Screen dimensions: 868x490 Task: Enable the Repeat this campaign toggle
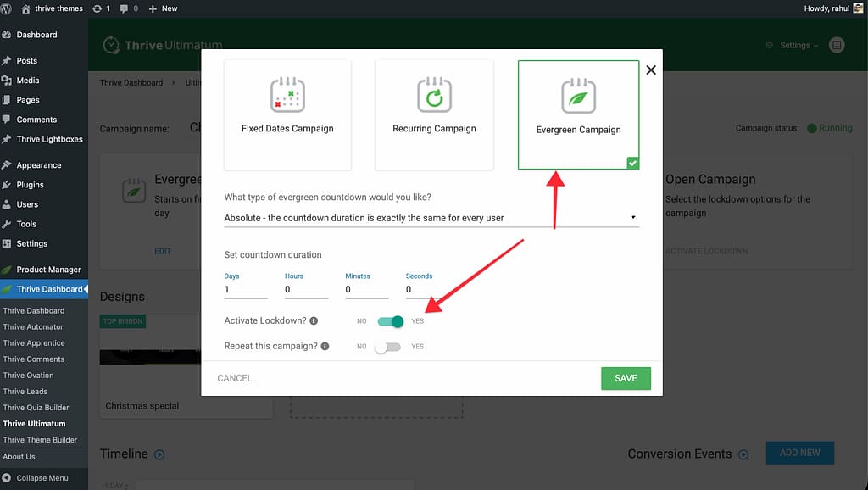pyautogui.click(x=387, y=347)
